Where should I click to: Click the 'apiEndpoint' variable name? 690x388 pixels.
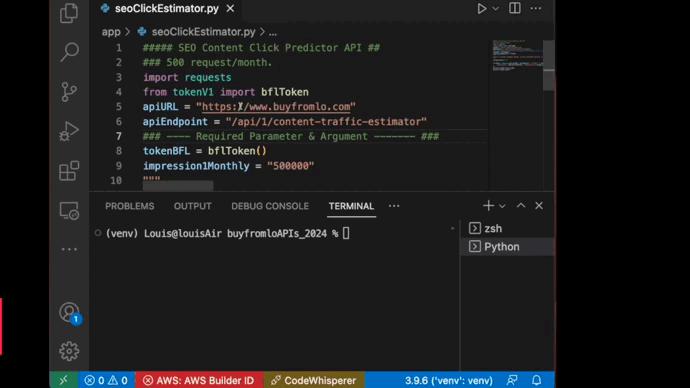tap(175, 121)
